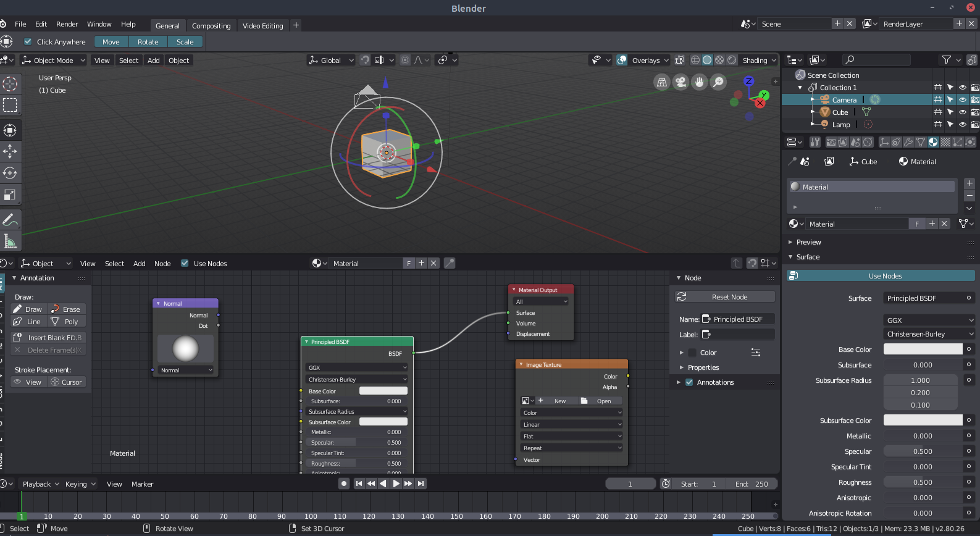Screen dimensions: 980x536
Task: Open the Texture properties checker tab
Action: click(x=945, y=142)
